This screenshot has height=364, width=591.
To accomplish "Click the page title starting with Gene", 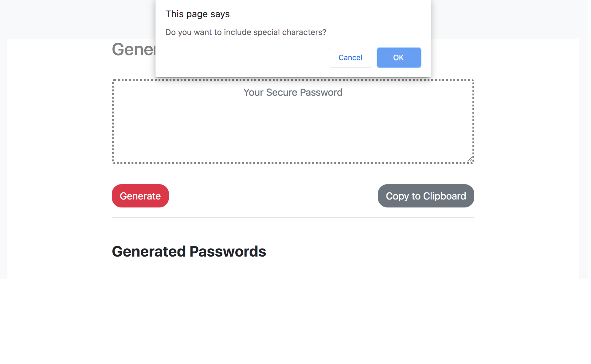I will tap(132, 49).
